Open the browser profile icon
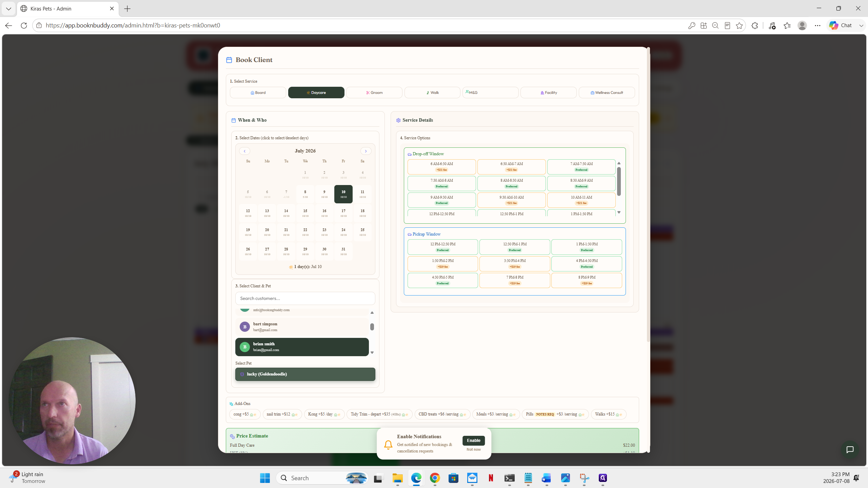The width and height of the screenshot is (868, 488). click(802, 25)
